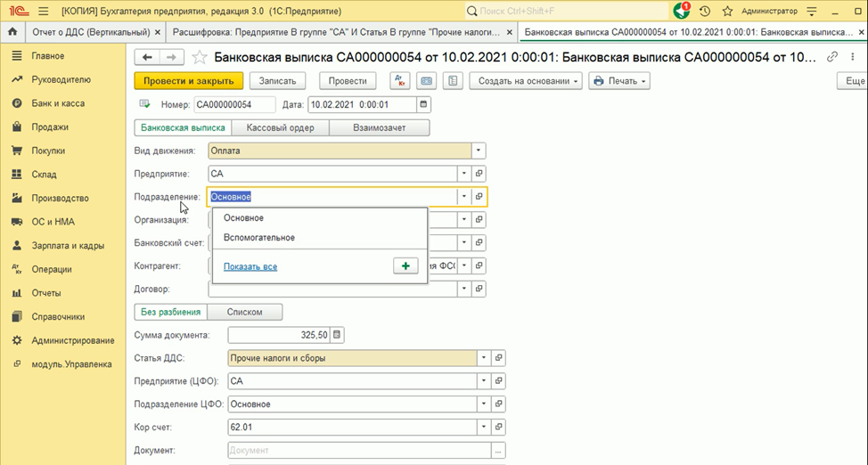Open the ОС и НМА section
The width and height of the screenshot is (868, 465).
(x=53, y=222)
